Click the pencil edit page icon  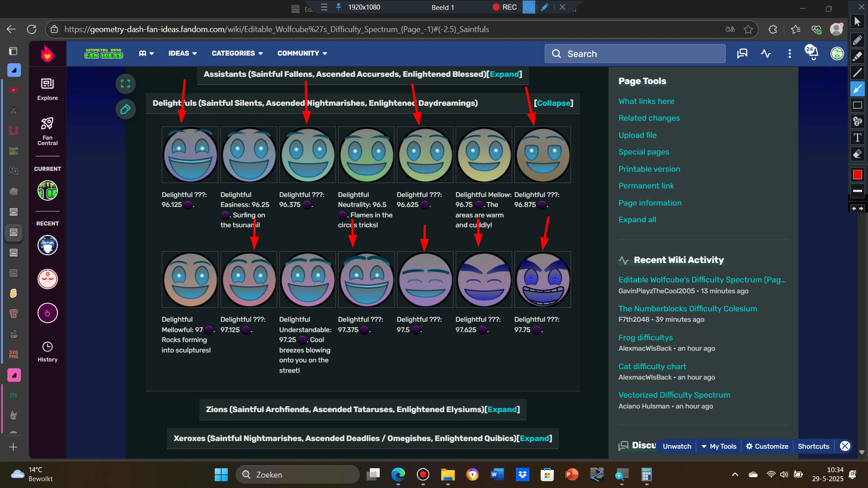pyautogui.click(x=125, y=109)
